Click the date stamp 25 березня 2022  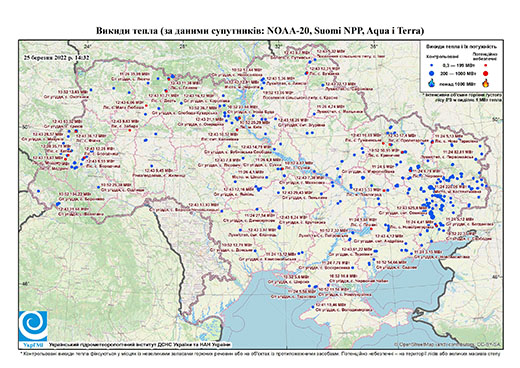coord(57,57)
